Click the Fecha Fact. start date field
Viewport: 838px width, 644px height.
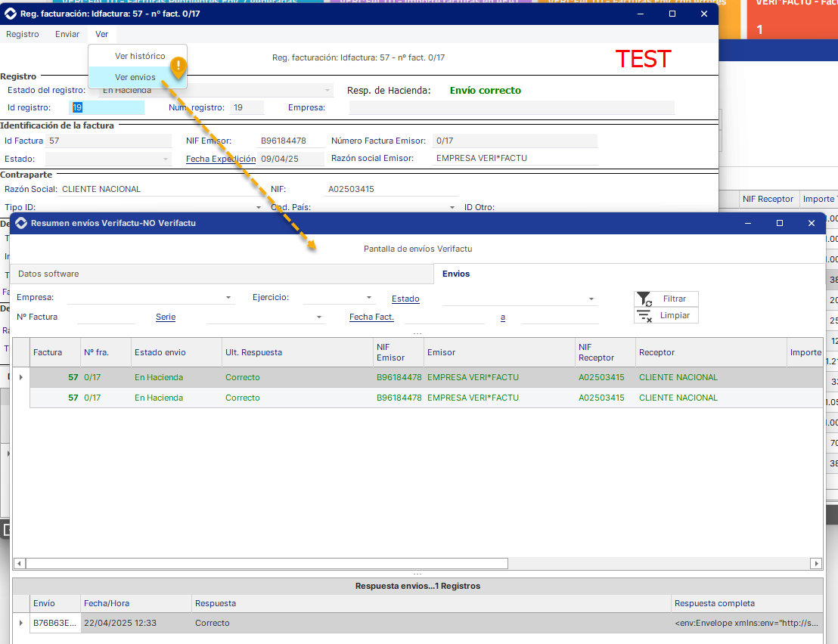444,317
